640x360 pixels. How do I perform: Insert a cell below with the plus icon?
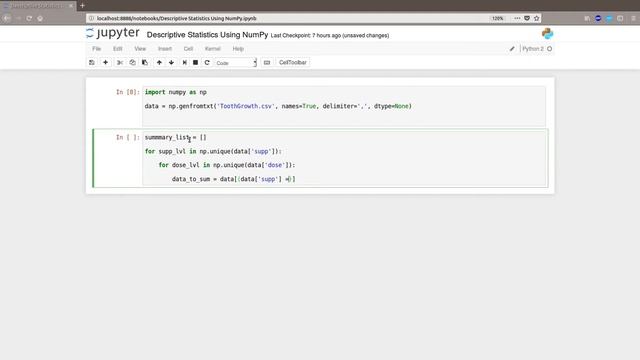pyautogui.click(x=105, y=62)
